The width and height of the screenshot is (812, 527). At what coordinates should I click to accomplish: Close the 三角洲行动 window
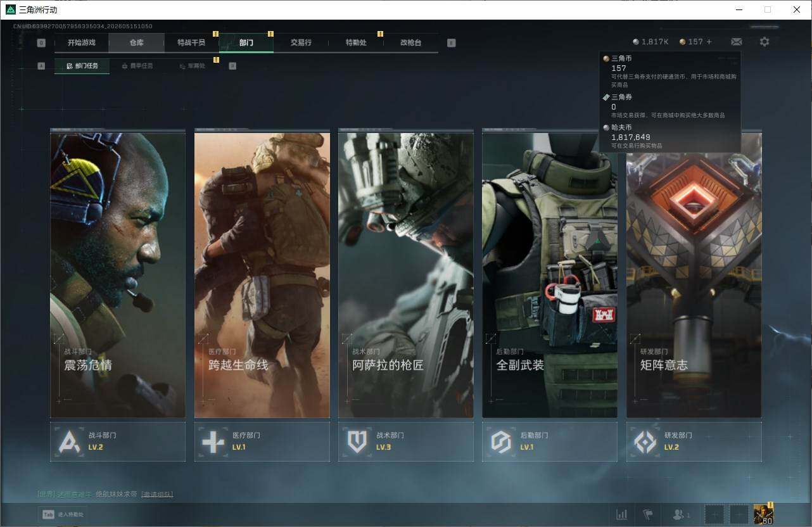click(797, 10)
